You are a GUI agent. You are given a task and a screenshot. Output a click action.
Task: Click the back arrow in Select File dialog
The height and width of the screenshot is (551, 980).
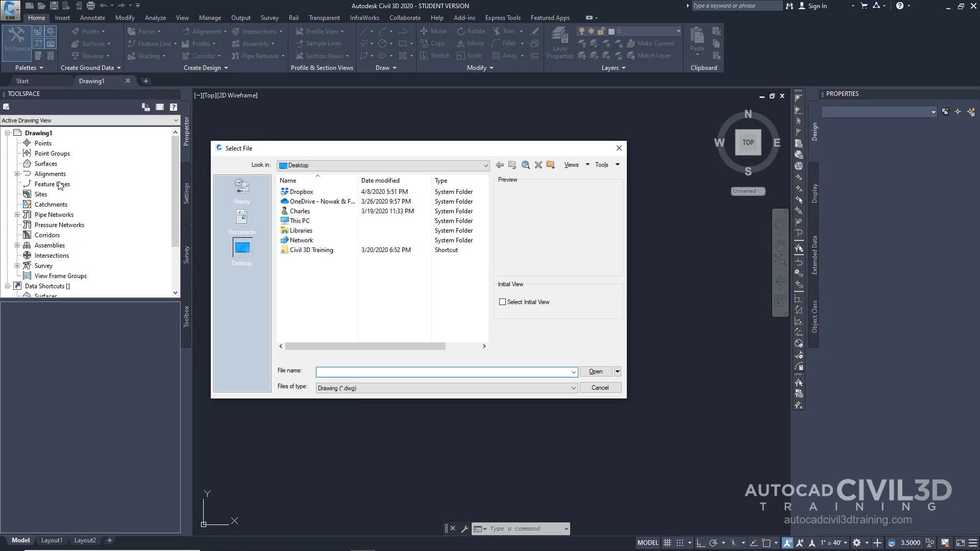coord(499,165)
